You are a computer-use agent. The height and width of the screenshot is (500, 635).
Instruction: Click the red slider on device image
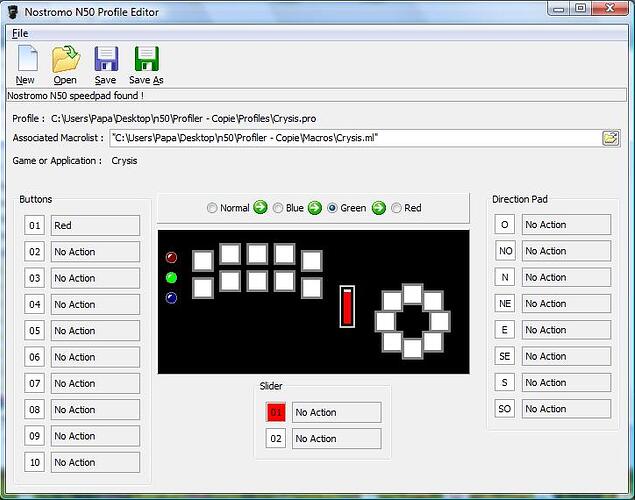347,306
